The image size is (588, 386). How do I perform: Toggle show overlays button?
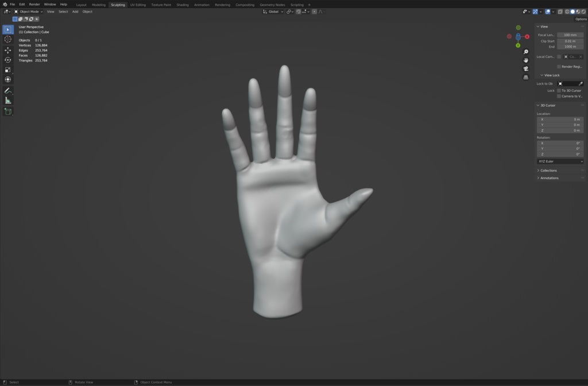click(547, 11)
